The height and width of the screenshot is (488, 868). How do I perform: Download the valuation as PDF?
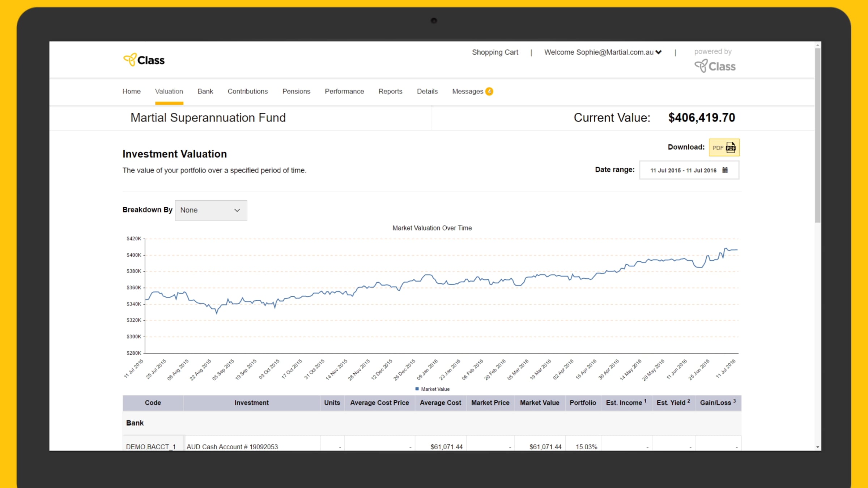pos(724,147)
